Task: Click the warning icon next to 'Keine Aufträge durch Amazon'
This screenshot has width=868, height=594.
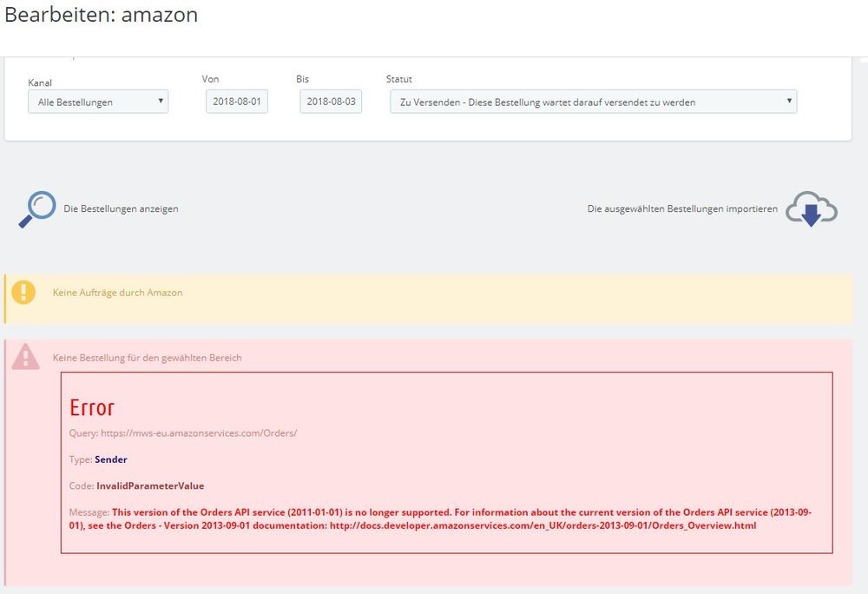Action: (x=23, y=293)
